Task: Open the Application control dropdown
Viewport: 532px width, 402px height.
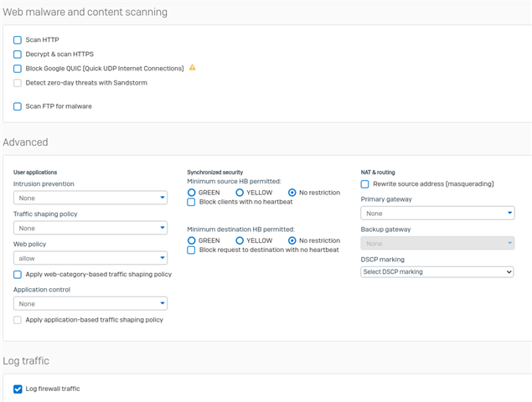Action: 90,304
